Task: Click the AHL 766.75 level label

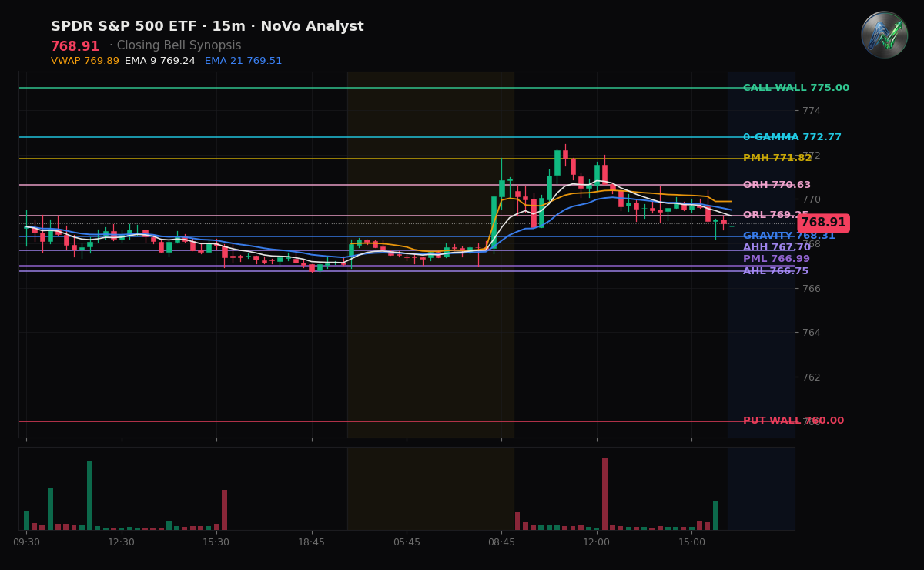Action: 776,271
